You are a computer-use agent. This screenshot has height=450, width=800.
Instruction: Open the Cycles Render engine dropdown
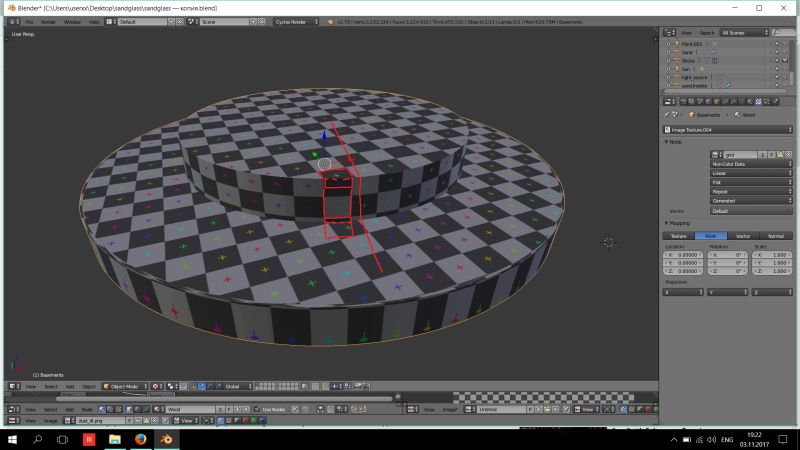296,22
